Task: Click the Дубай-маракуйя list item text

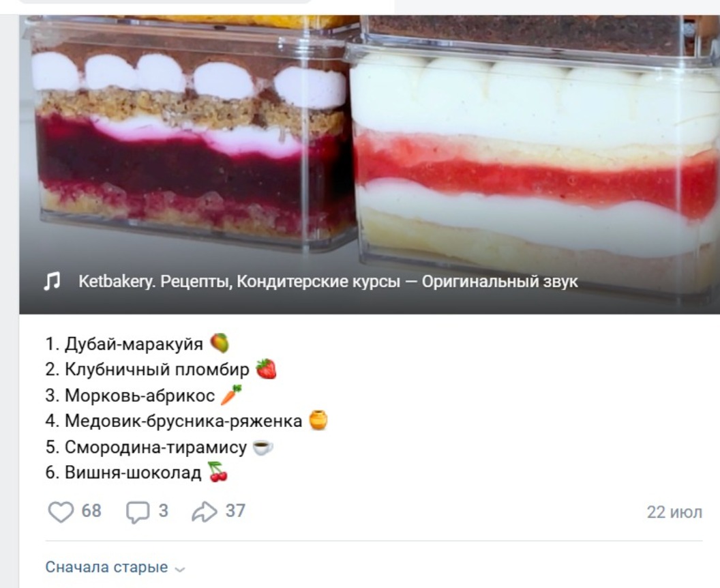Action: tap(134, 344)
